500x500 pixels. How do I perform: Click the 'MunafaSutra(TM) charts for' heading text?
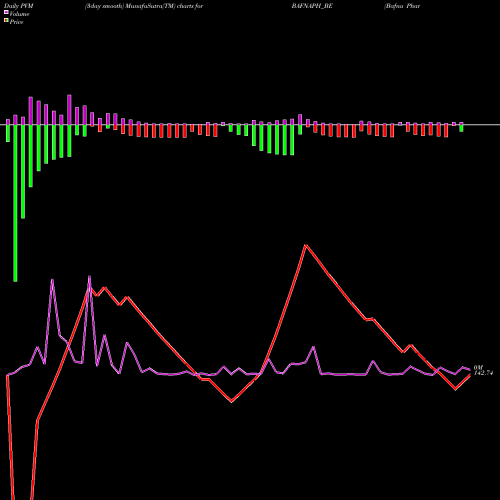164,6
